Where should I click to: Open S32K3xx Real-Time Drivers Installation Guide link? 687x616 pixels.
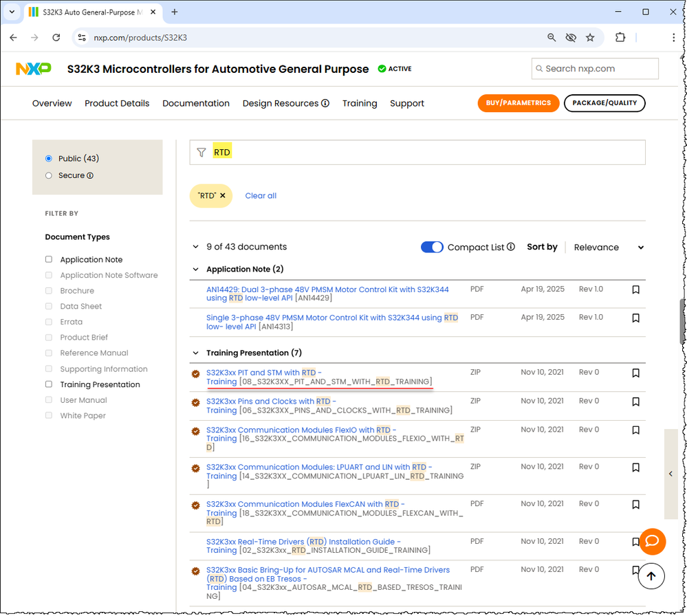[x=303, y=546]
